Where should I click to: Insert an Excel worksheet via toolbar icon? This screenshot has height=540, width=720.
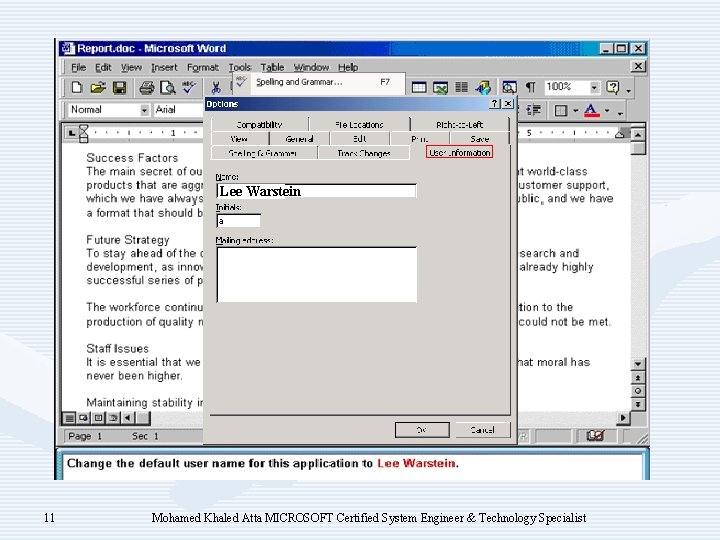click(x=440, y=87)
